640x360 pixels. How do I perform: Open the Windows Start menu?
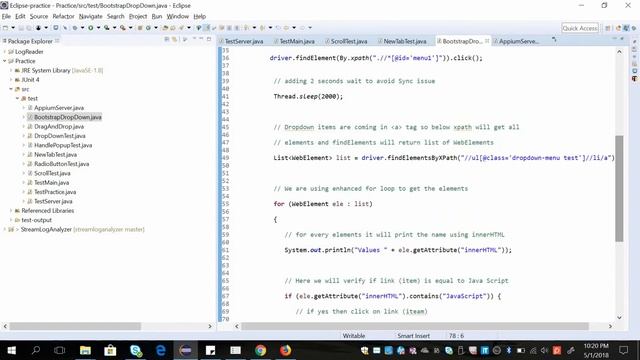pyautogui.click(x=11, y=350)
